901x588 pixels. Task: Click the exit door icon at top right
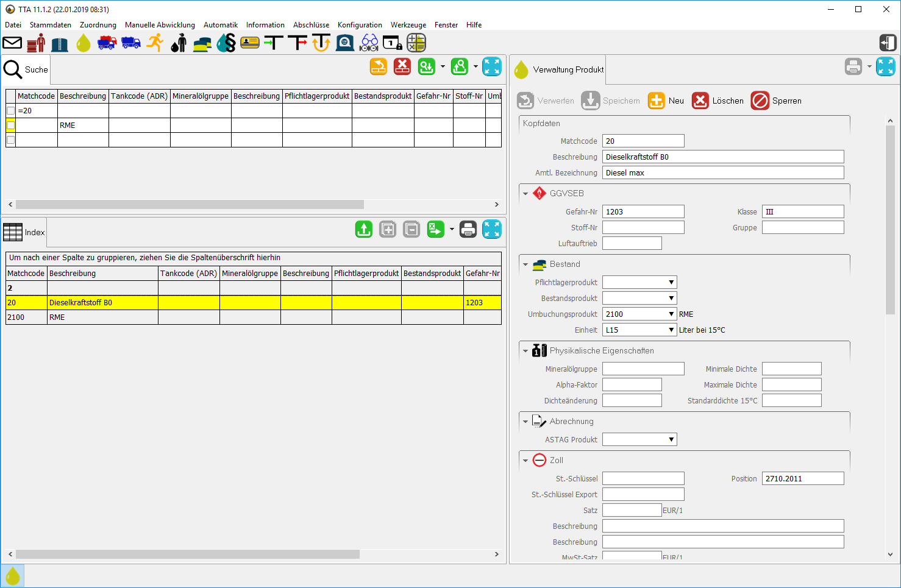tap(888, 43)
